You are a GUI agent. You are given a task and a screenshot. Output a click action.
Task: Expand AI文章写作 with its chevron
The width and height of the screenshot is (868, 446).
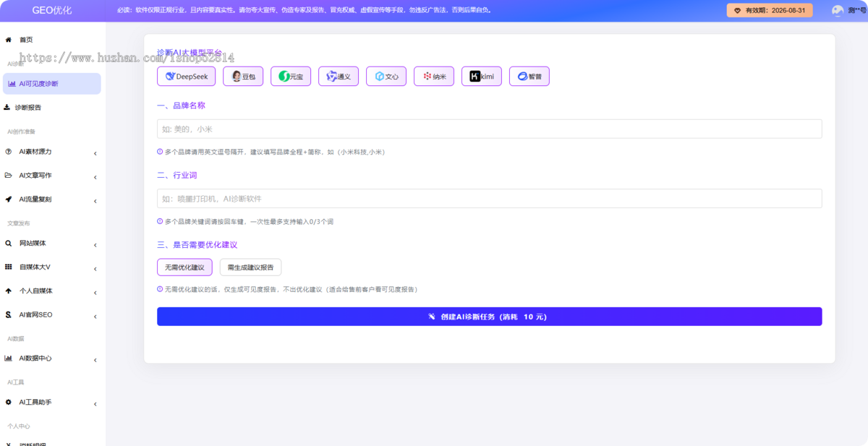point(95,176)
